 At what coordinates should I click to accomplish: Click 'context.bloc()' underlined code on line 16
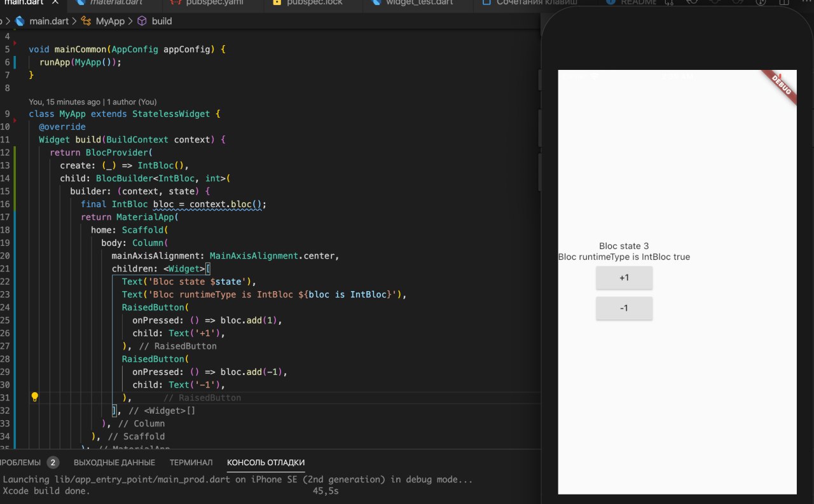(x=226, y=204)
